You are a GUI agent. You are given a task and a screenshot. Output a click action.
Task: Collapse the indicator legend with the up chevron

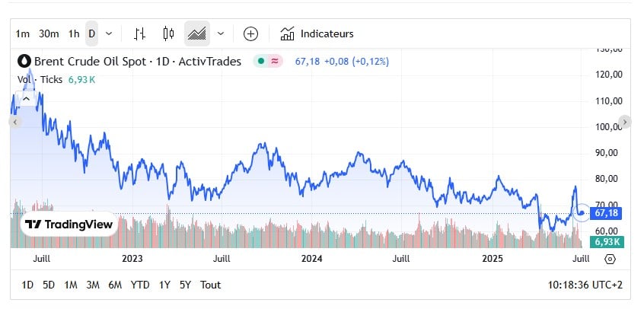tap(26, 98)
